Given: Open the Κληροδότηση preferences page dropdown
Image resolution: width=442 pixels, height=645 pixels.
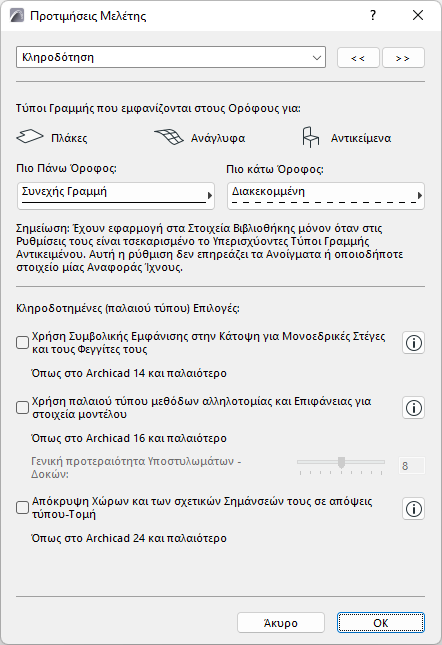Looking at the screenshot, I should pos(171,57).
